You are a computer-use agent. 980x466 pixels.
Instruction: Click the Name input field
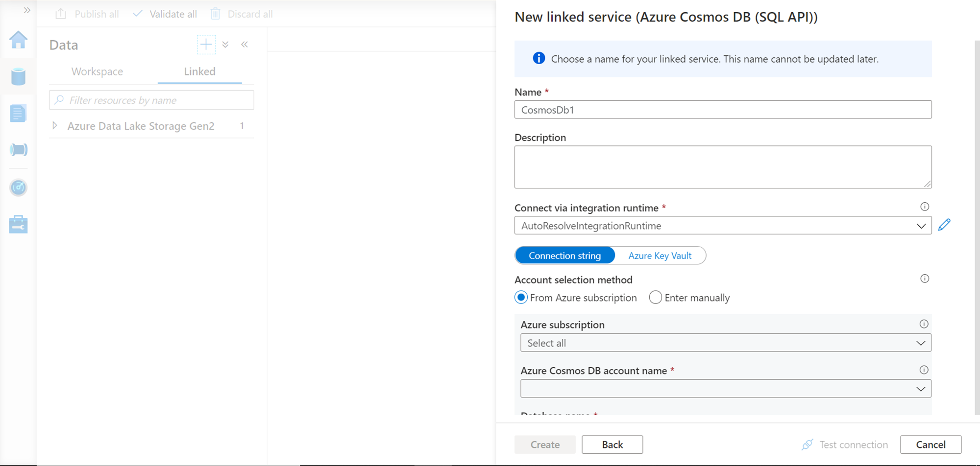pos(723,110)
